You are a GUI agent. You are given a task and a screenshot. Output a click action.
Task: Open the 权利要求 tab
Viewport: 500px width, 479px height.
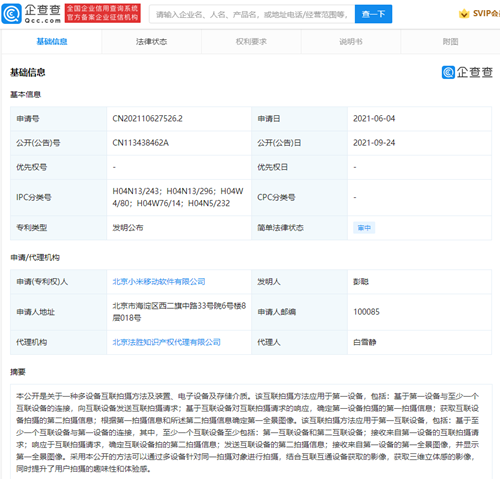pyautogui.click(x=251, y=42)
